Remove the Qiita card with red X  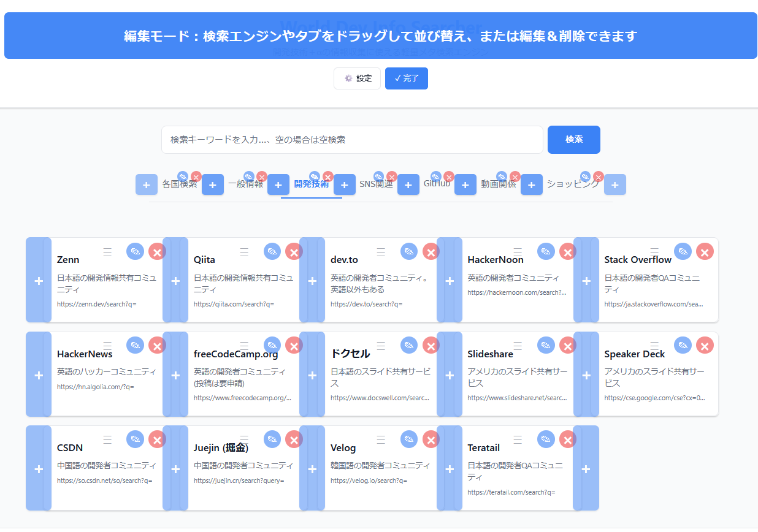click(x=294, y=251)
